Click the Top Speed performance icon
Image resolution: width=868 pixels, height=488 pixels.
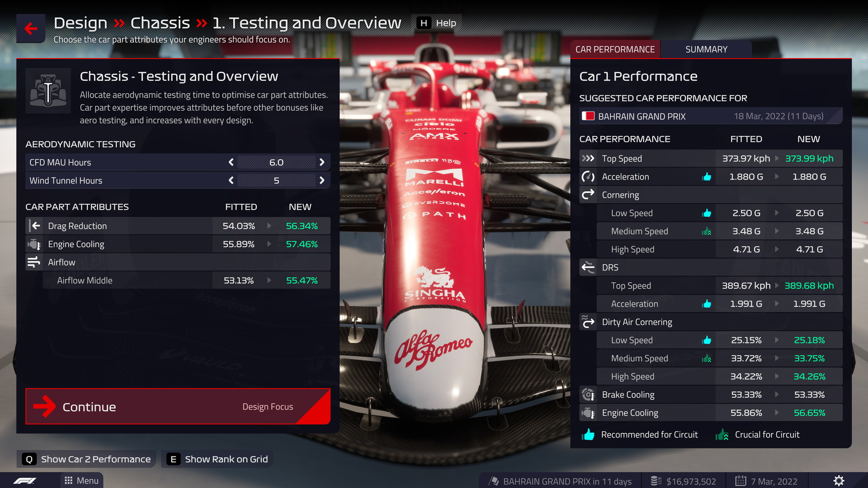click(589, 159)
